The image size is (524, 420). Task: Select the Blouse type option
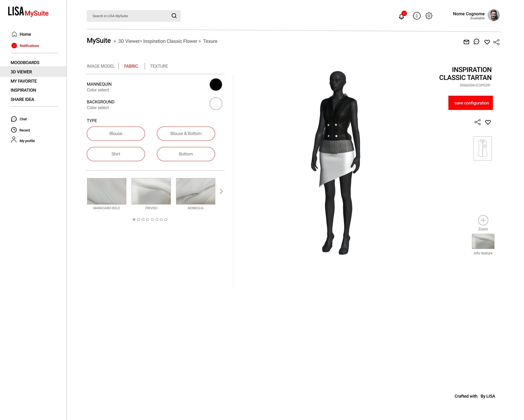tap(116, 134)
